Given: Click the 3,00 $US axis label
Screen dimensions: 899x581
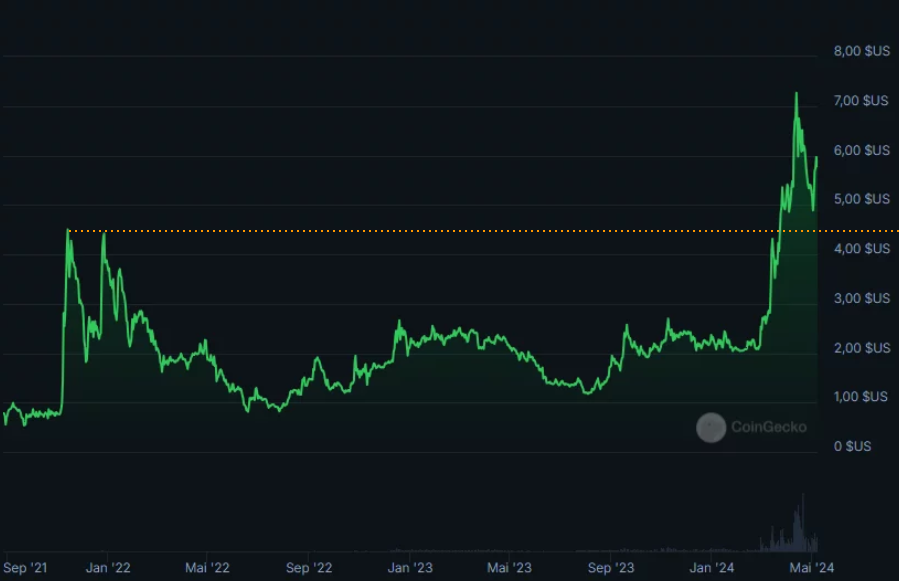Looking at the screenshot, I should [x=861, y=298].
